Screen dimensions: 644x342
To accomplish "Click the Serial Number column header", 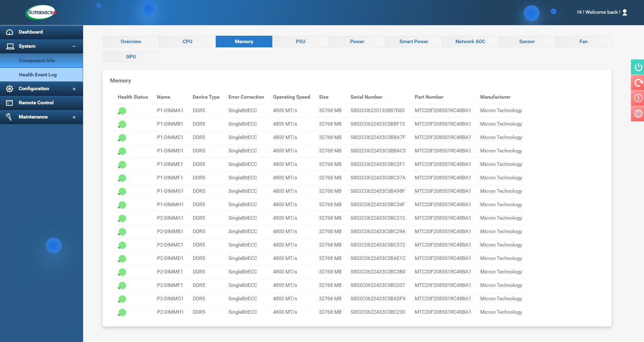I will point(366,97).
